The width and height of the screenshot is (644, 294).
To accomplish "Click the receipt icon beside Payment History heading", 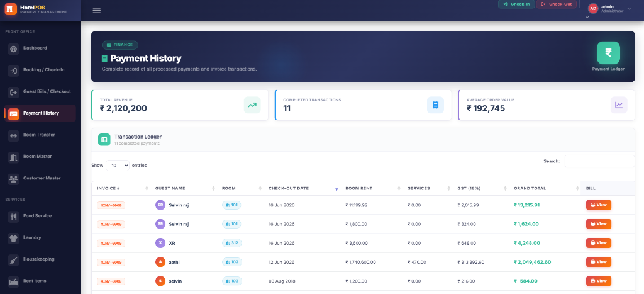I will coord(104,59).
